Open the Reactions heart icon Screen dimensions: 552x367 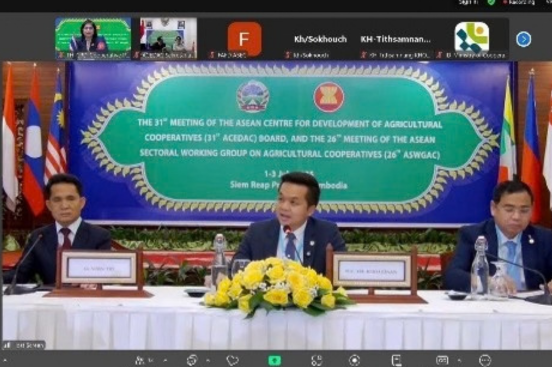[233, 360]
